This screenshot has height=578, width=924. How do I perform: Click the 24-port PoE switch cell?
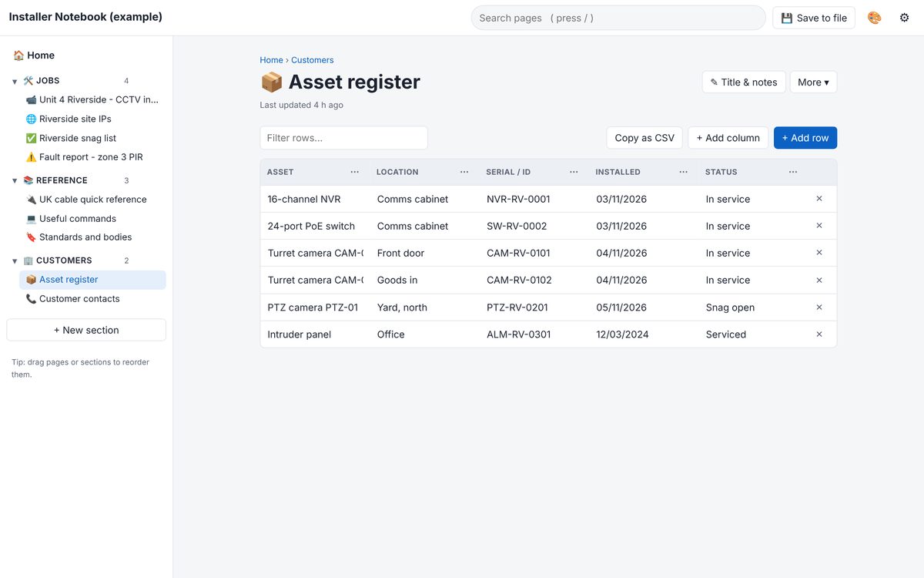pos(315,226)
